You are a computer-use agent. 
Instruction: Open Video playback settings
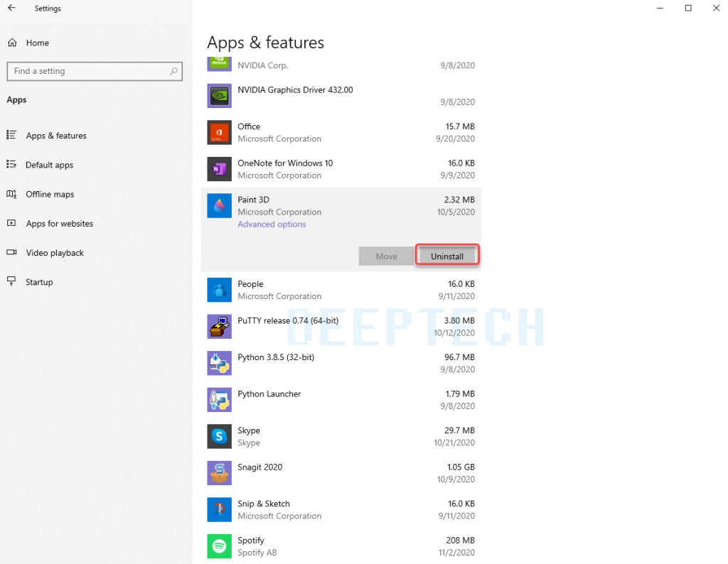pos(55,253)
